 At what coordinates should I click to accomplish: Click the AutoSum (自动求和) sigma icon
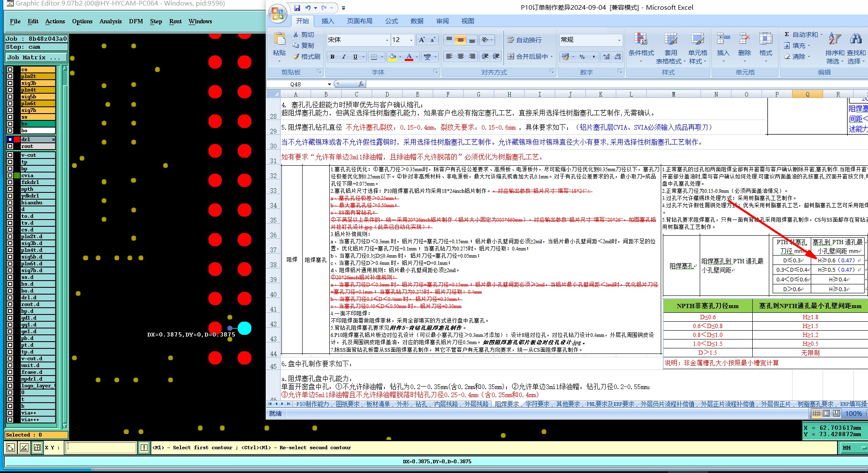787,35
